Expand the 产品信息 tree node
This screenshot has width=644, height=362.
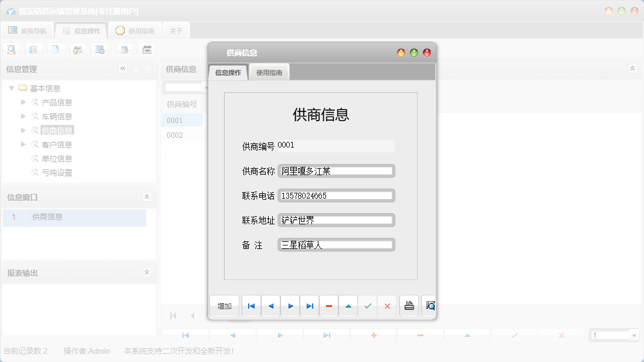pyautogui.click(x=23, y=102)
